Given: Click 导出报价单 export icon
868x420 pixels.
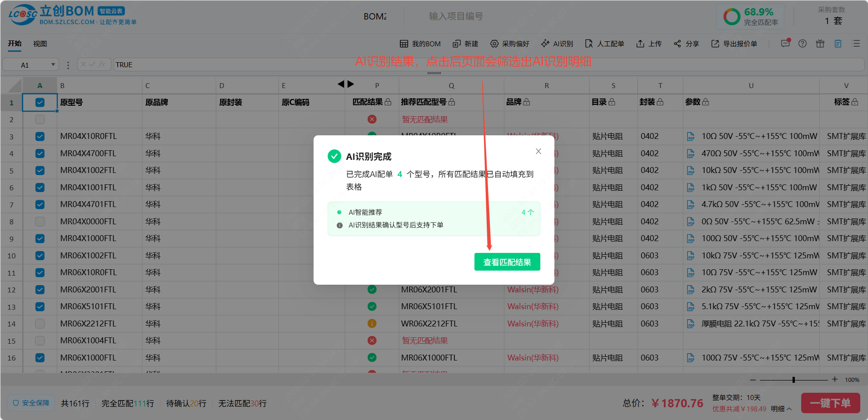Looking at the screenshot, I should (x=715, y=44).
